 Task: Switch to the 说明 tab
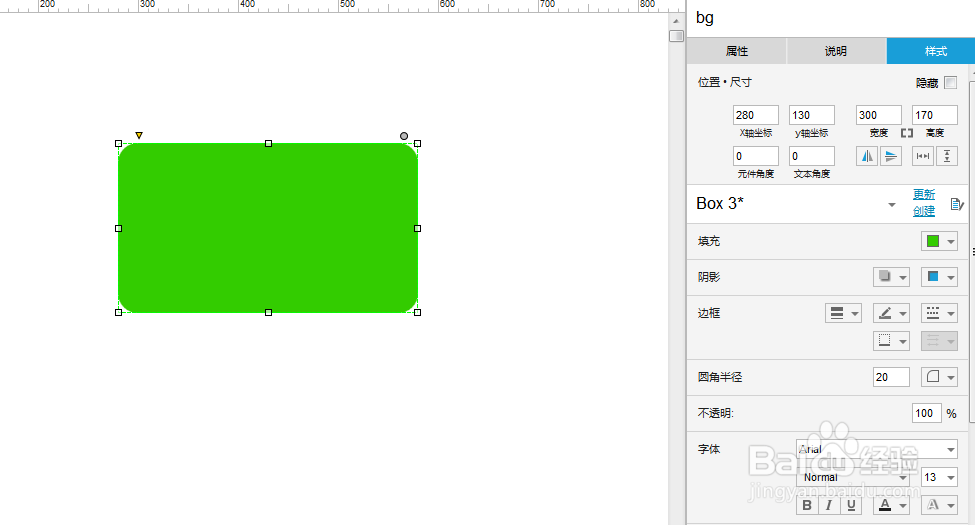click(836, 51)
